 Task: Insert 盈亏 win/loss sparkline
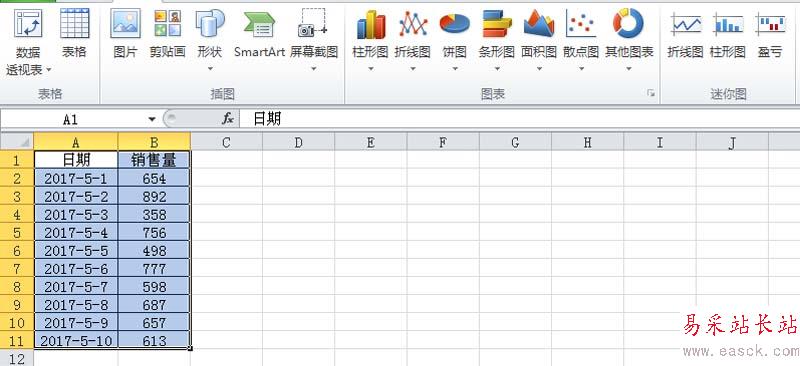[x=770, y=24]
